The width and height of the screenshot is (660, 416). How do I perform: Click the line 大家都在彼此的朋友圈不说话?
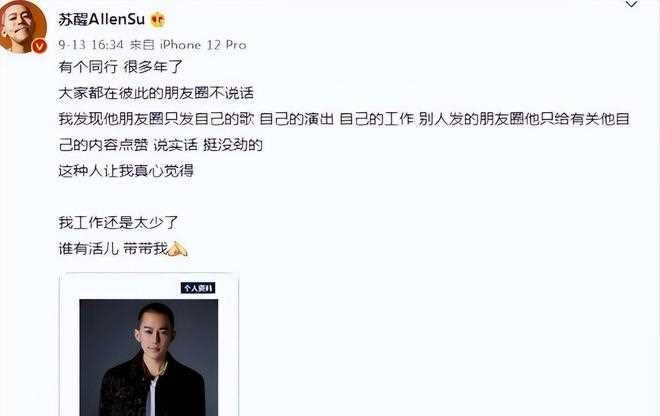(156, 93)
